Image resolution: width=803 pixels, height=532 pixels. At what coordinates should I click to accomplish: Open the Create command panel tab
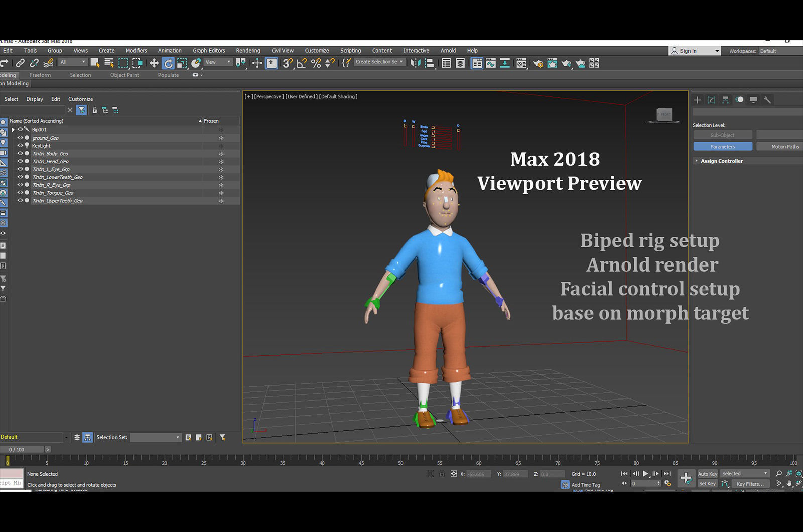(x=697, y=100)
